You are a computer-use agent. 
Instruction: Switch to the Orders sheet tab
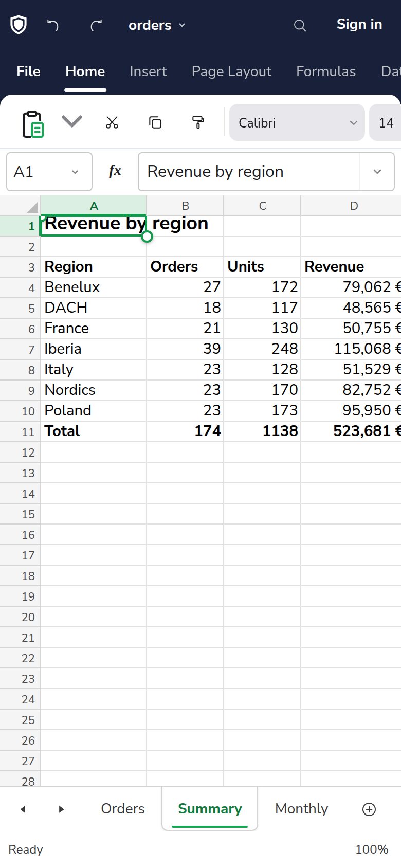[x=123, y=809]
